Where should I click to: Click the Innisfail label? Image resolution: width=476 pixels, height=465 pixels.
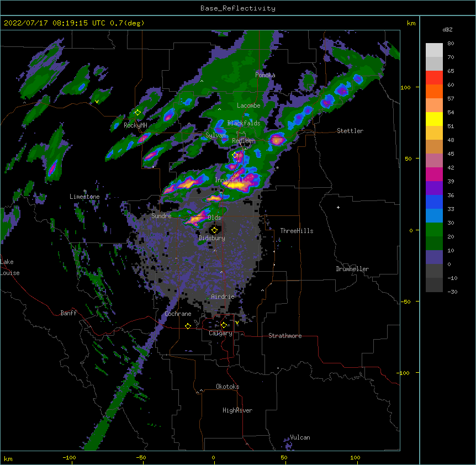pos(230,180)
